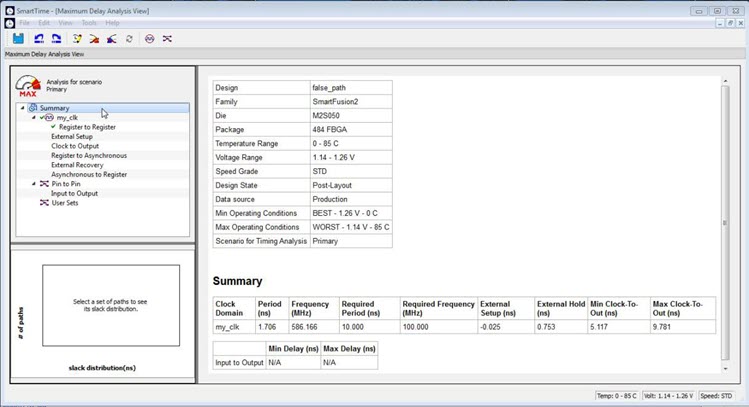Viewport: 749px width, 407px height.
Task: Click the circular recalculate arrows toolbar icon
Action: pos(129,38)
